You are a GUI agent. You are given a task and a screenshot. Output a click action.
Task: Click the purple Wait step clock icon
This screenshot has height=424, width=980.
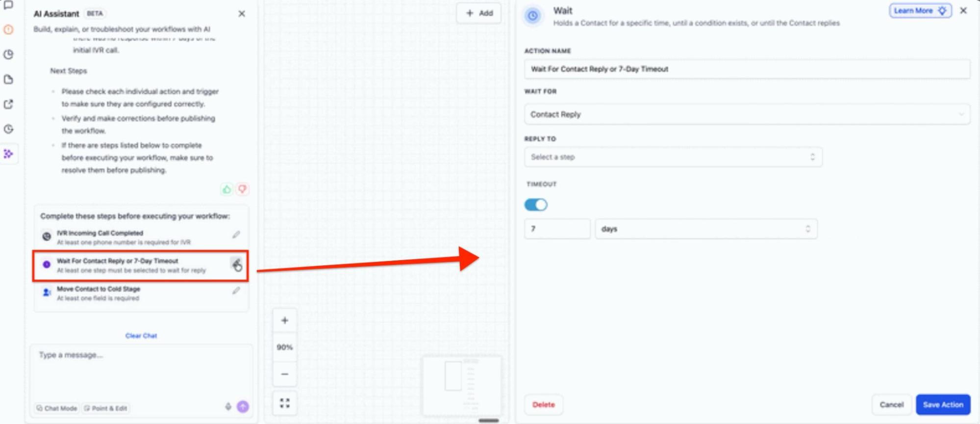tap(47, 265)
